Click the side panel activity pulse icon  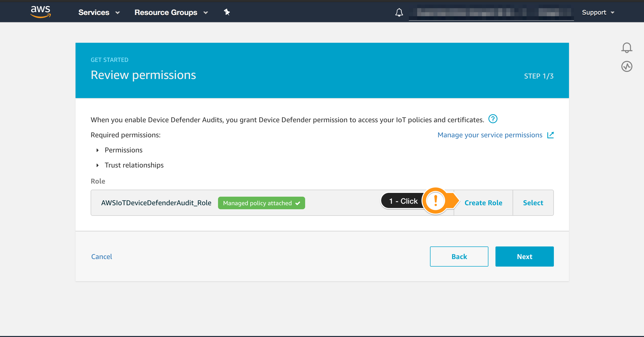tap(627, 67)
